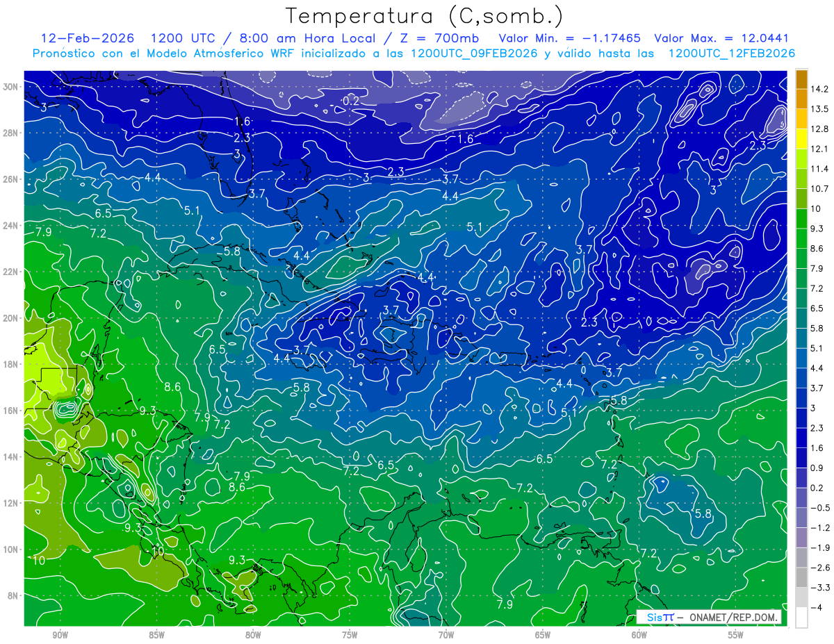Image resolution: width=834 pixels, height=644 pixels.
Task: Click the 55W longitude axis label
Action: click(736, 634)
